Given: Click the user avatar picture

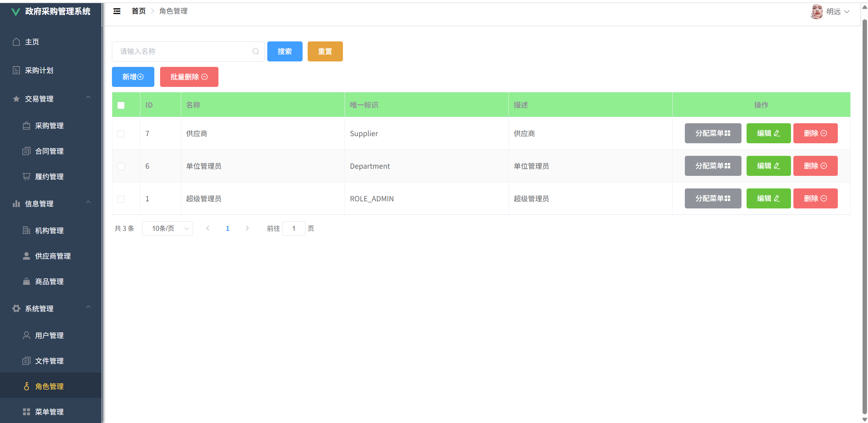Looking at the screenshot, I should point(816,12).
